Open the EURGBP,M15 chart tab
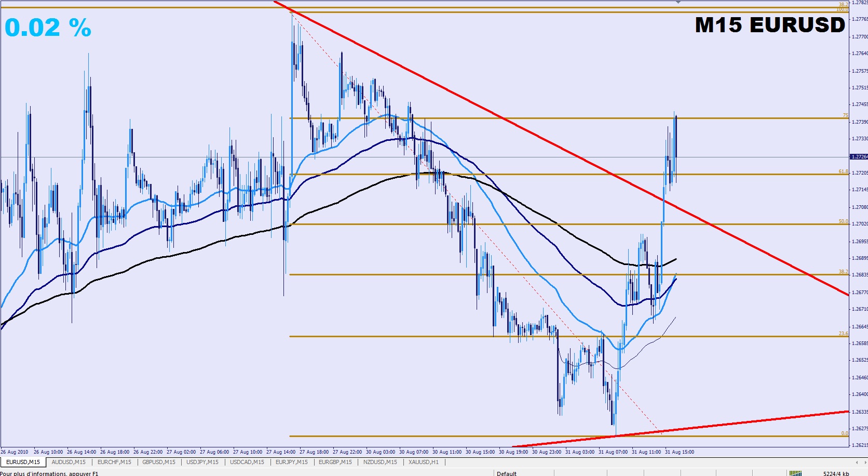Viewport: 868px width, 476px height. pyautogui.click(x=335, y=462)
